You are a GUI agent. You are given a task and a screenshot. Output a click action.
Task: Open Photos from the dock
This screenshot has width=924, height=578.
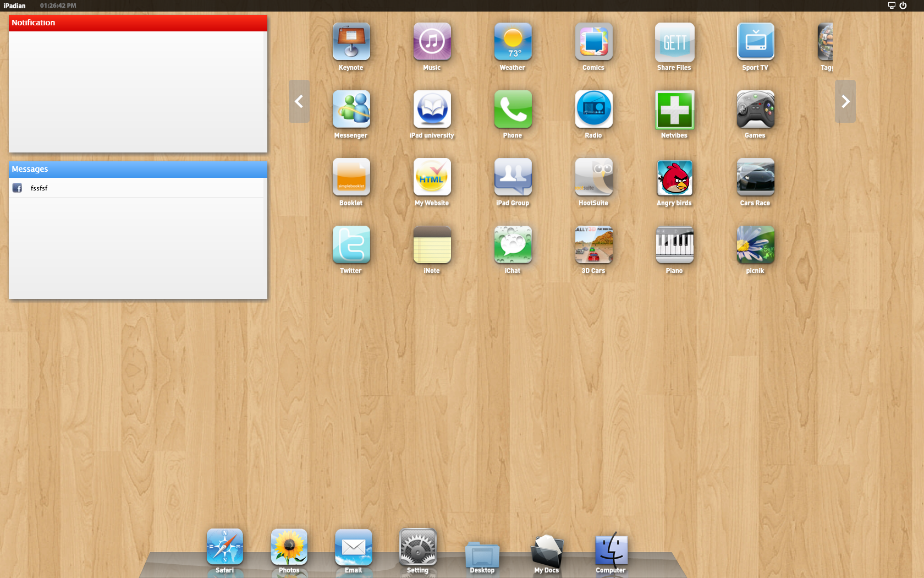(289, 547)
